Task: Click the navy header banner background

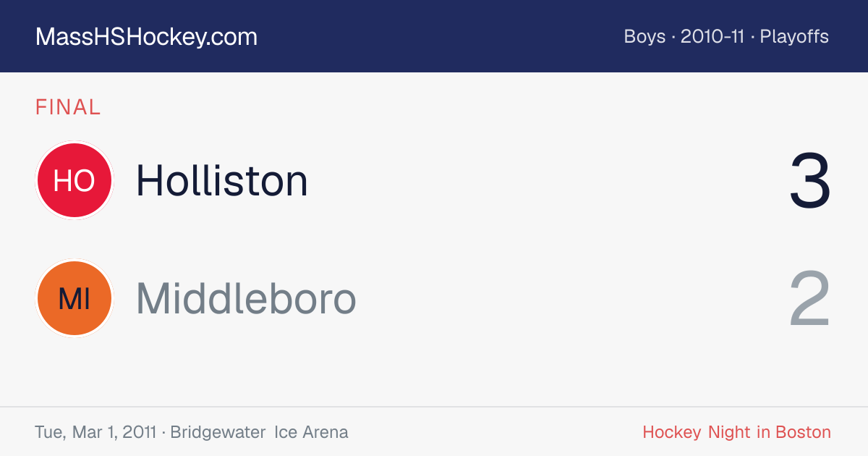Action: click(x=434, y=36)
